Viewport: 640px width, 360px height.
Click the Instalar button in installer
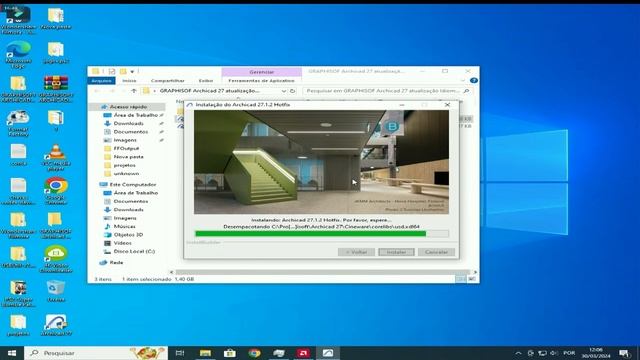396,252
